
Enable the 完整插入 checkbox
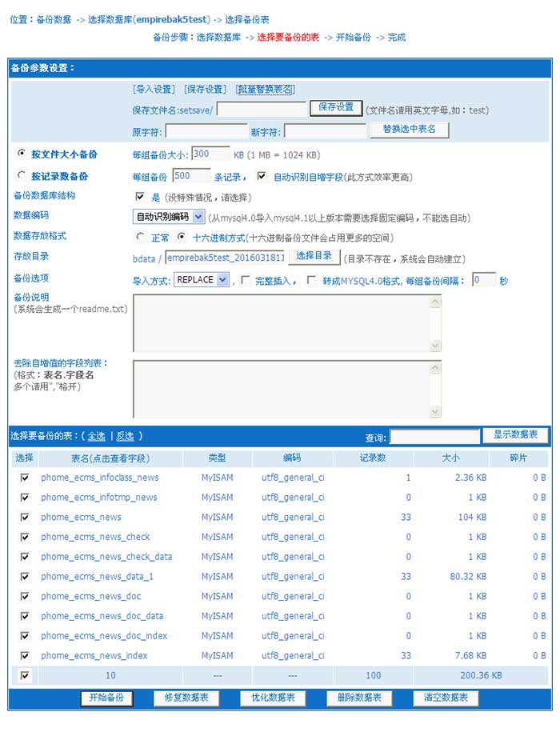(x=246, y=280)
